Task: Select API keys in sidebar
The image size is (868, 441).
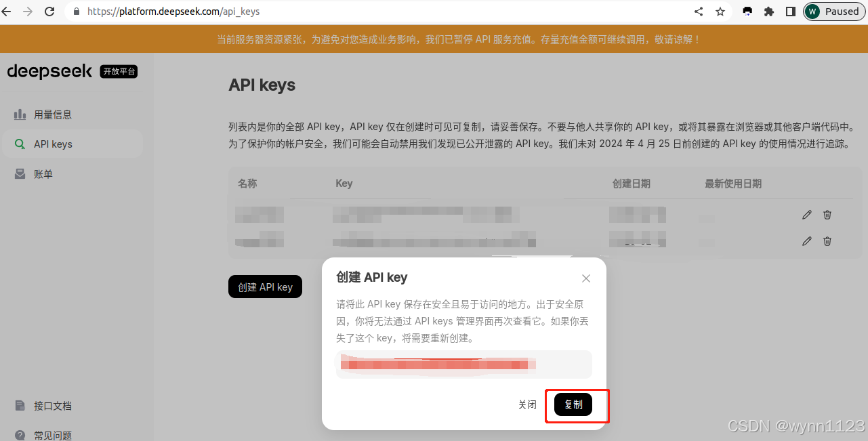Action: 72,144
